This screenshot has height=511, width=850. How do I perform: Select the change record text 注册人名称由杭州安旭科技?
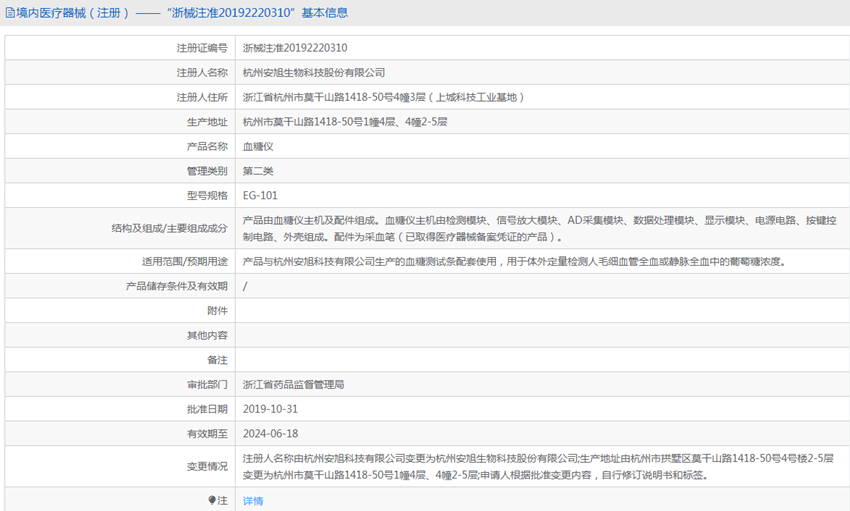(x=538, y=467)
